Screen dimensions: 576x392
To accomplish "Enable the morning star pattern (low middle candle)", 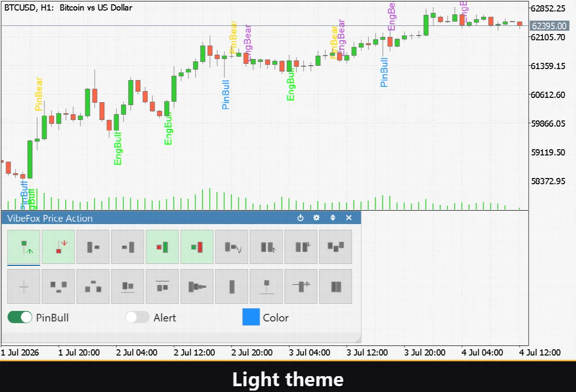I will pyautogui.click(x=58, y=286).
